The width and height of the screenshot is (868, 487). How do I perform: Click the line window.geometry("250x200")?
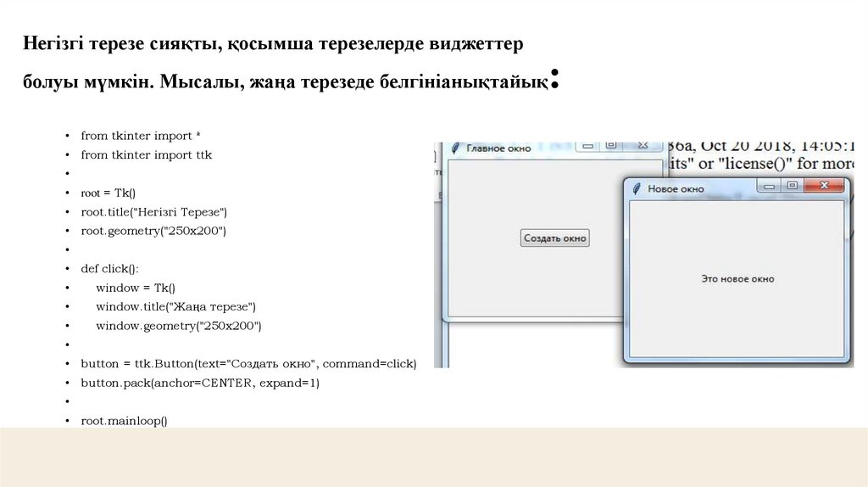click(x=179, y=326)
